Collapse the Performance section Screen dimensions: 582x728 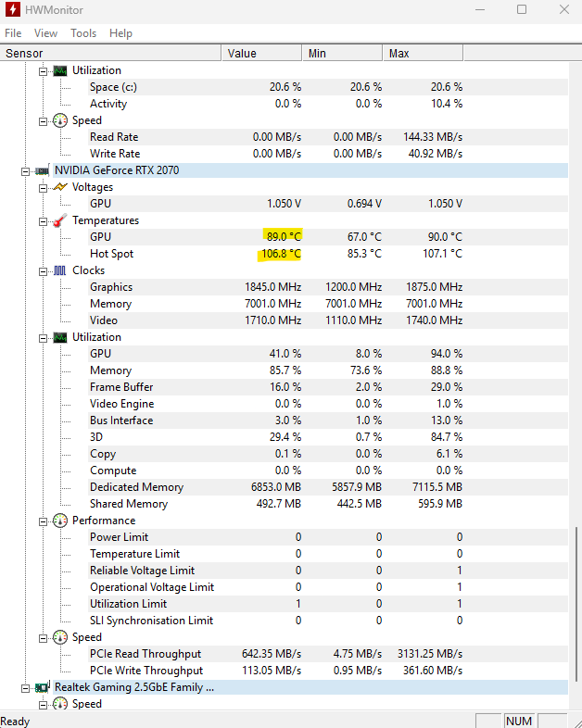click(x=43, y=521)
